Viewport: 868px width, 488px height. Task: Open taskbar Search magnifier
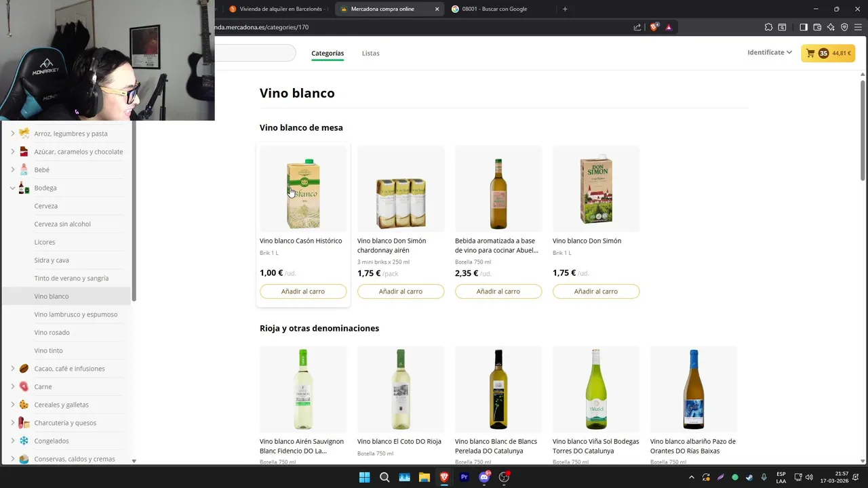[384, 477]
